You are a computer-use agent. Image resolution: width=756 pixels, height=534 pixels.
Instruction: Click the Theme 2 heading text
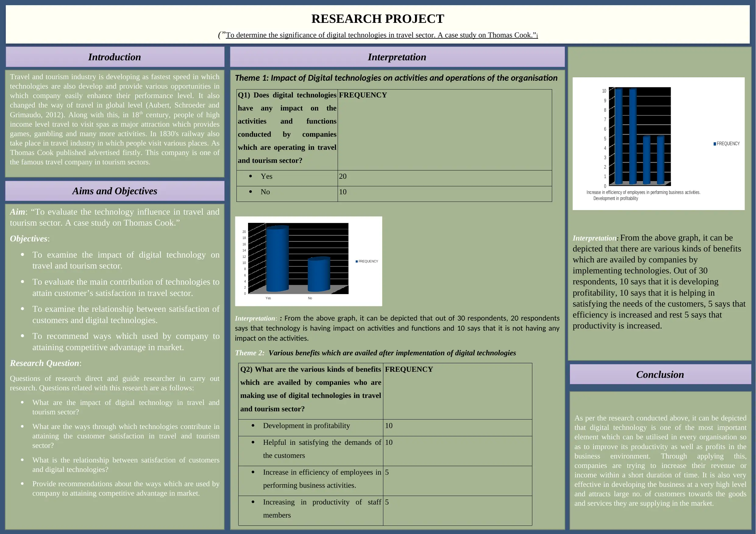[375, 353]
